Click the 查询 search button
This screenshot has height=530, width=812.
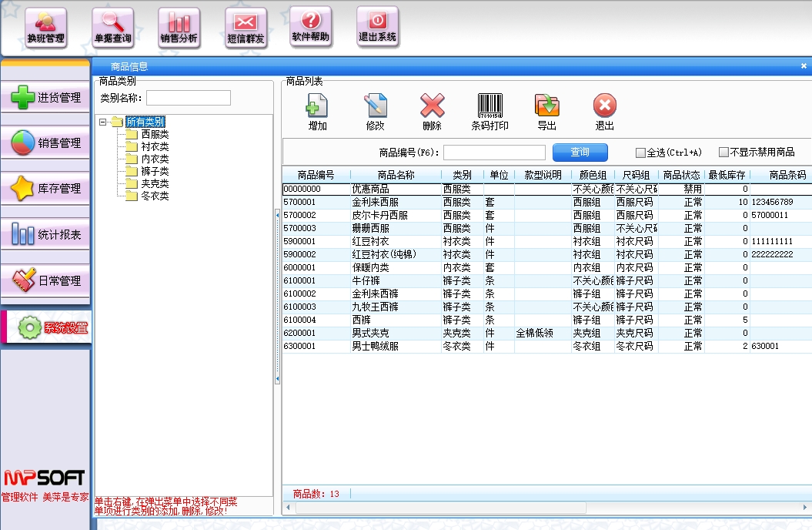pyautogui.click(x=580, y=153)
